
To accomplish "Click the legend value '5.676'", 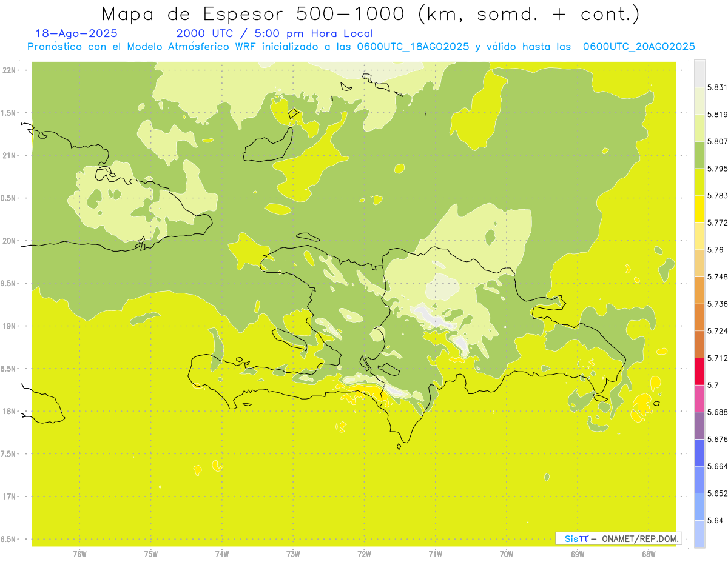I will (717, 440).
